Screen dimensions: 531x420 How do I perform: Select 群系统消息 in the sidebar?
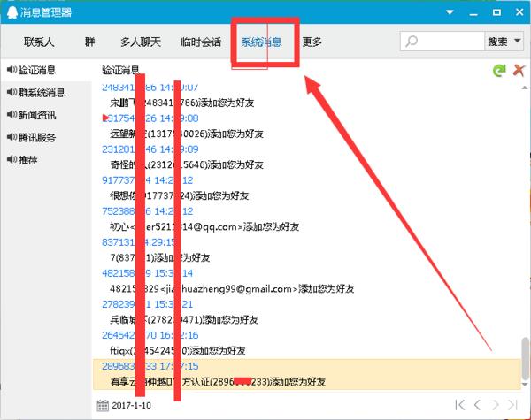[x=46, y=92]
